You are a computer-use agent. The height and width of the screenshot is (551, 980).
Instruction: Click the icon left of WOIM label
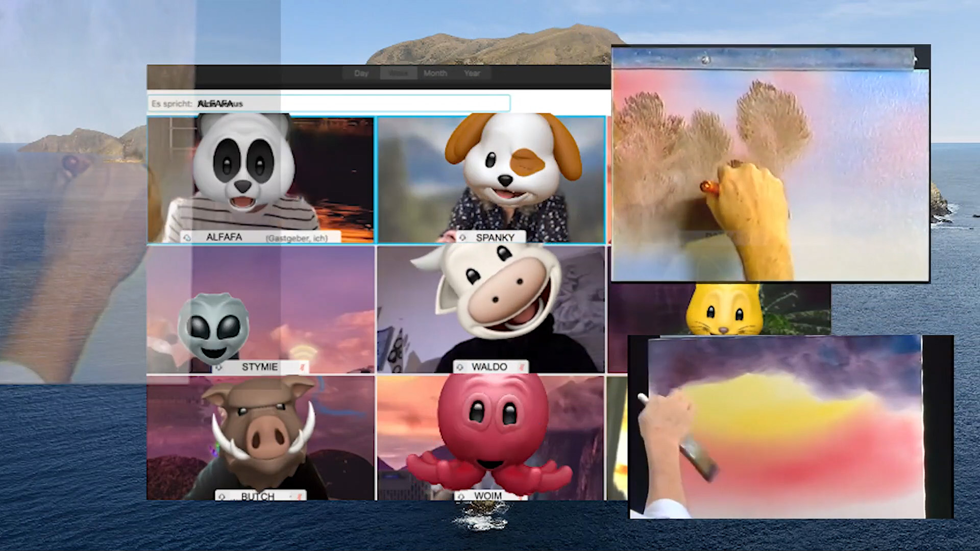[x=461, y=496]
